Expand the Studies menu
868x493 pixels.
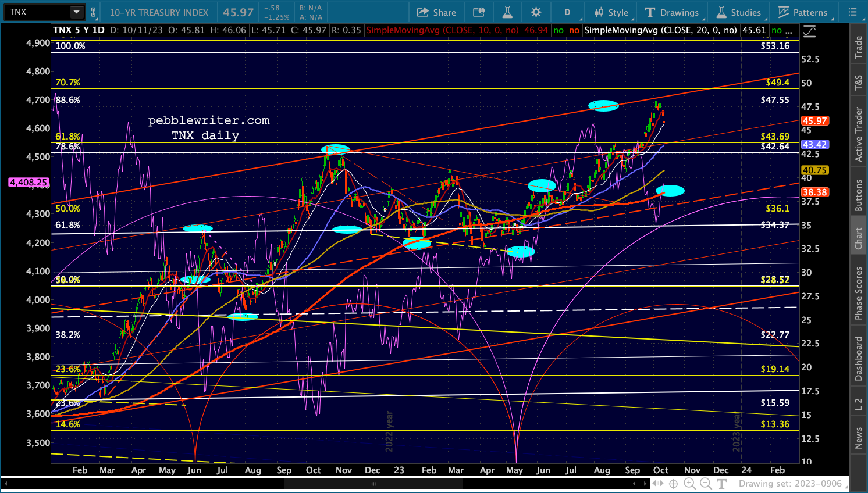point(739,12)
